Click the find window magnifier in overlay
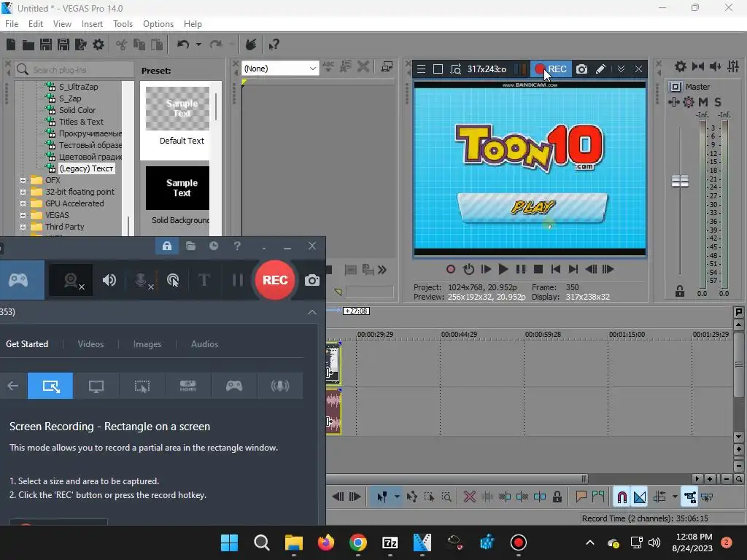Viewport: 747px width, 560px height. tap(456, 69)
